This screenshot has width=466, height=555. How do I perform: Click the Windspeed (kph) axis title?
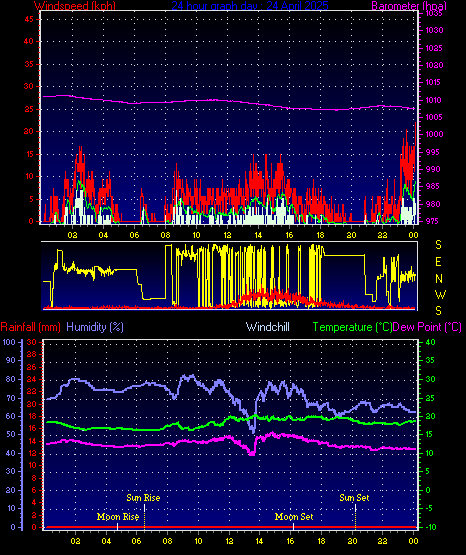tap(75, 5)
